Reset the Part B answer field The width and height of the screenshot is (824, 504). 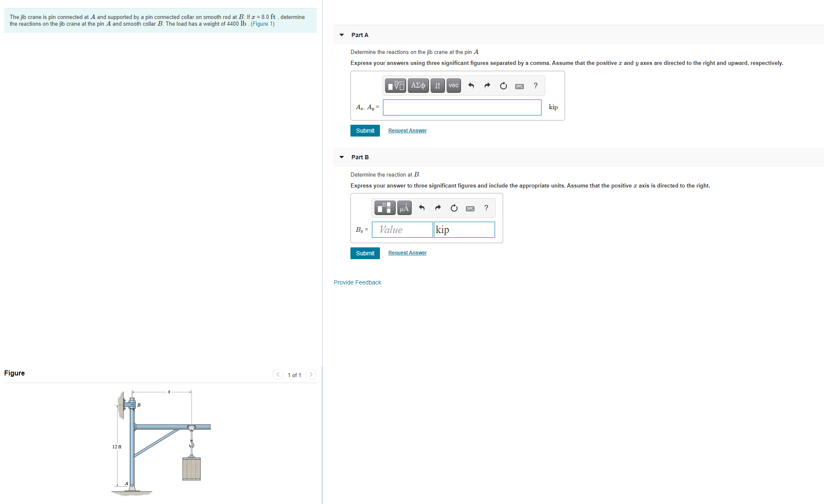454,208
